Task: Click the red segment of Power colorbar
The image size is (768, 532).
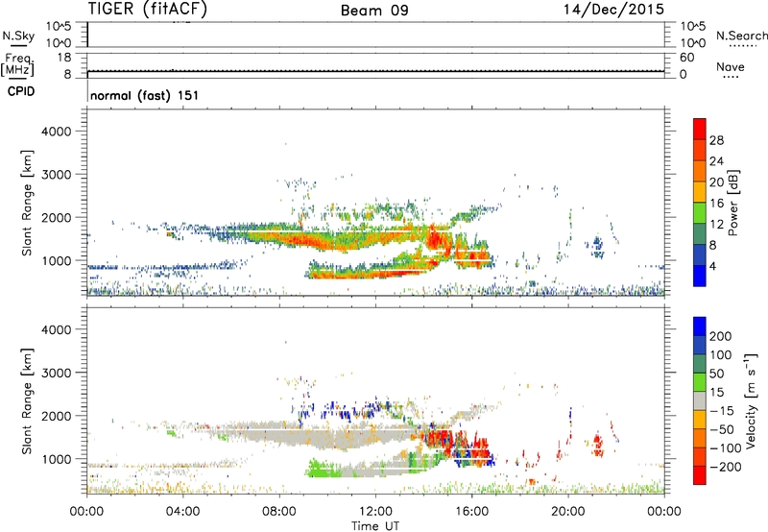Action: click(700, 131)
